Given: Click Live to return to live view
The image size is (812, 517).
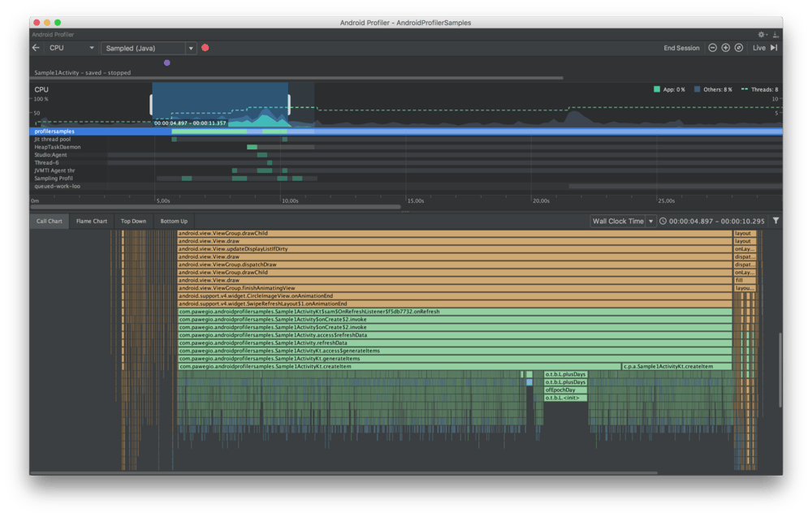Looking at the screenshot, I should point(758,48).
